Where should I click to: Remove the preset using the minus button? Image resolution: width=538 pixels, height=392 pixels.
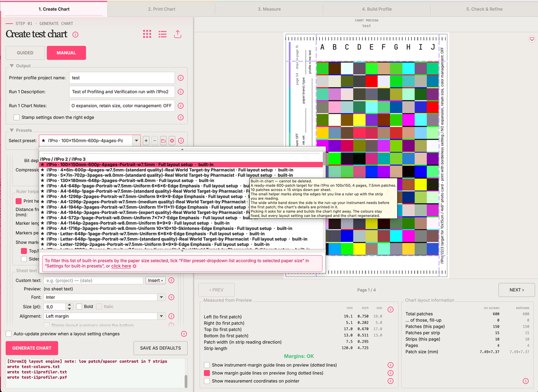coord(155,141)
